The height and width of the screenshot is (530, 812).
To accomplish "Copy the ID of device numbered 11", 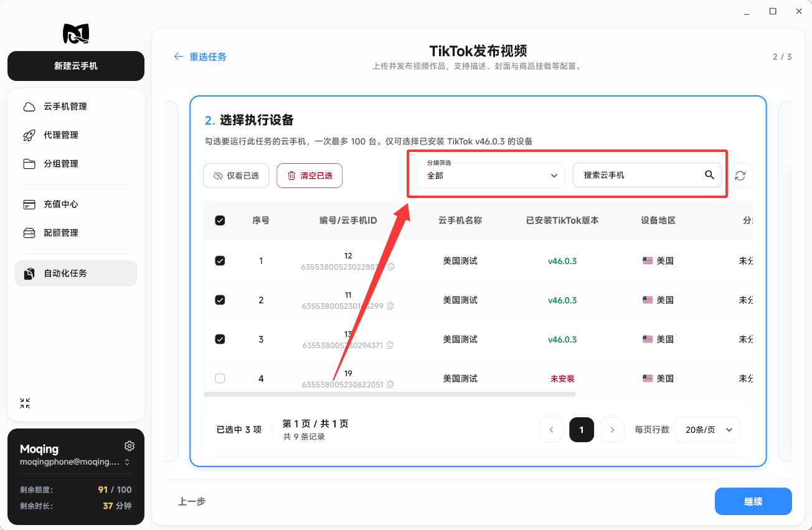I will (x=390, y=306).
